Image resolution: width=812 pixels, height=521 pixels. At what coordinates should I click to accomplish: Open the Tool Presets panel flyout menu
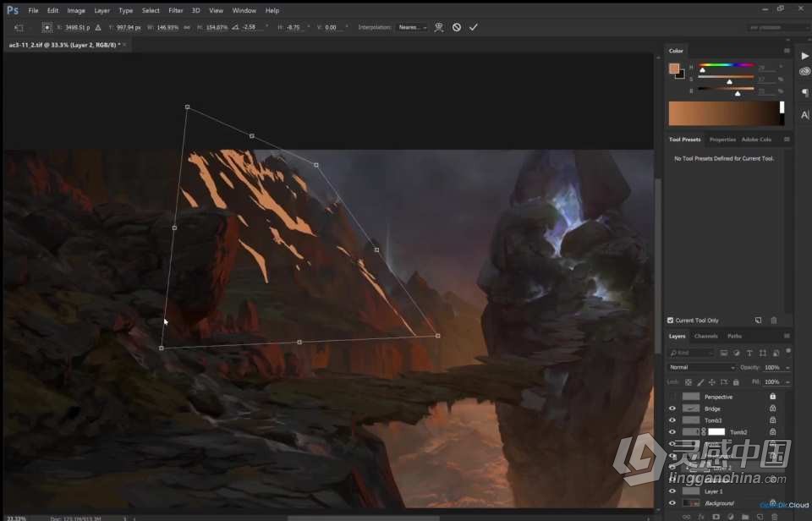pyautogui.click(x=787, y=140)
